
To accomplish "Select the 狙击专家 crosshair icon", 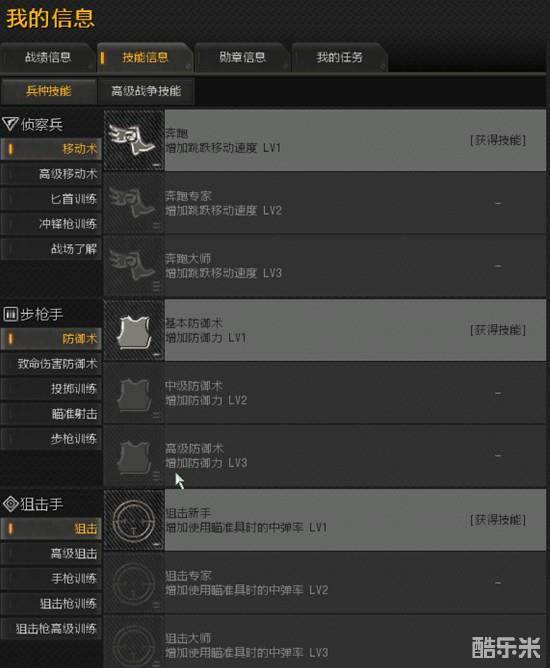I will pos(134,583).
